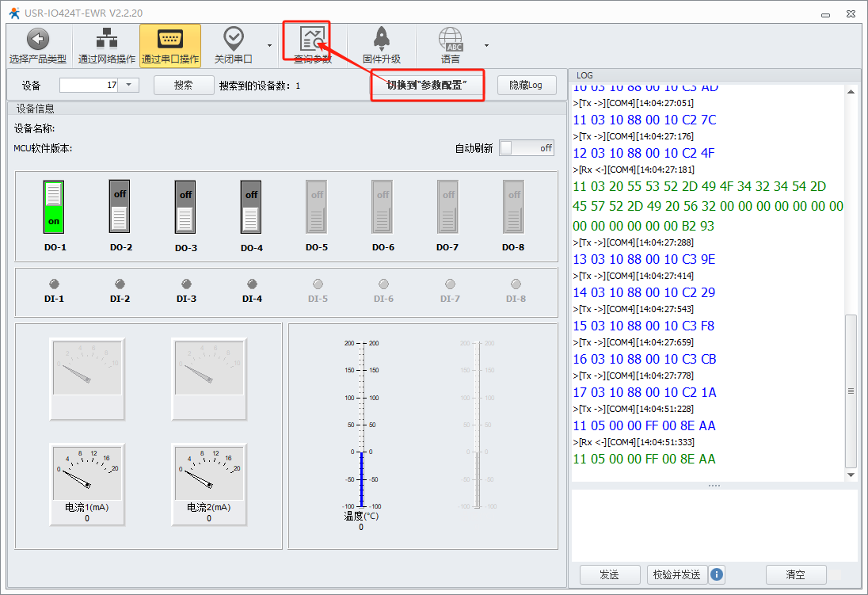
Task: Turn on the DO-2 switch
Action: click(x=120, y=207)
